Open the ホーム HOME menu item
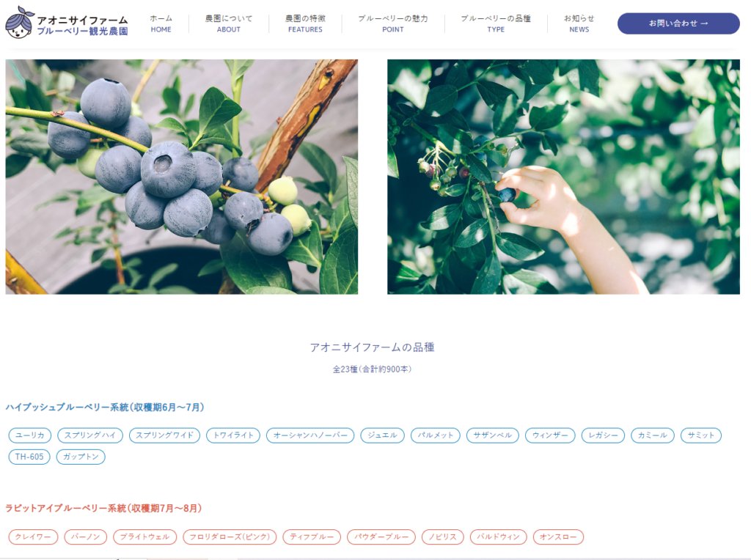 click(161, 23)
